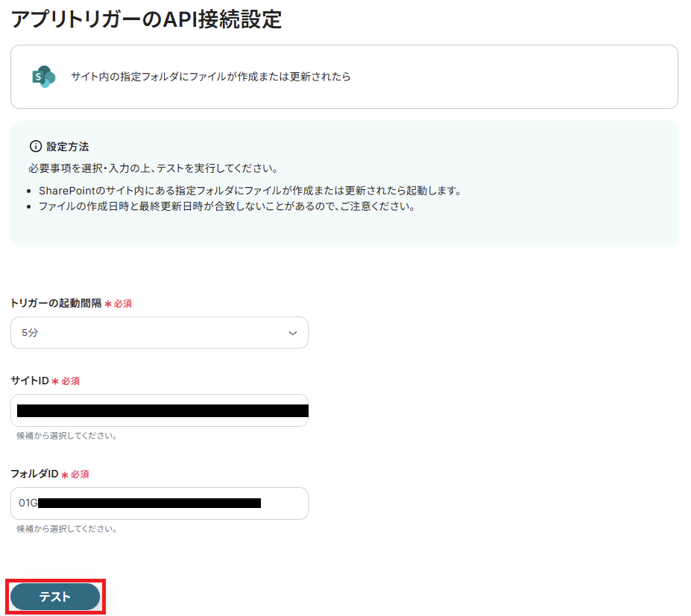Click the hint text below フォルダID field
The image size is (691, 616).
point(67,528)
